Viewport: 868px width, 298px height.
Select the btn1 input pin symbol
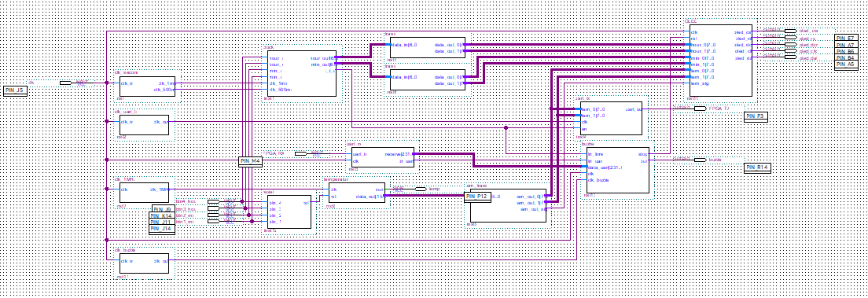(214, 222)
